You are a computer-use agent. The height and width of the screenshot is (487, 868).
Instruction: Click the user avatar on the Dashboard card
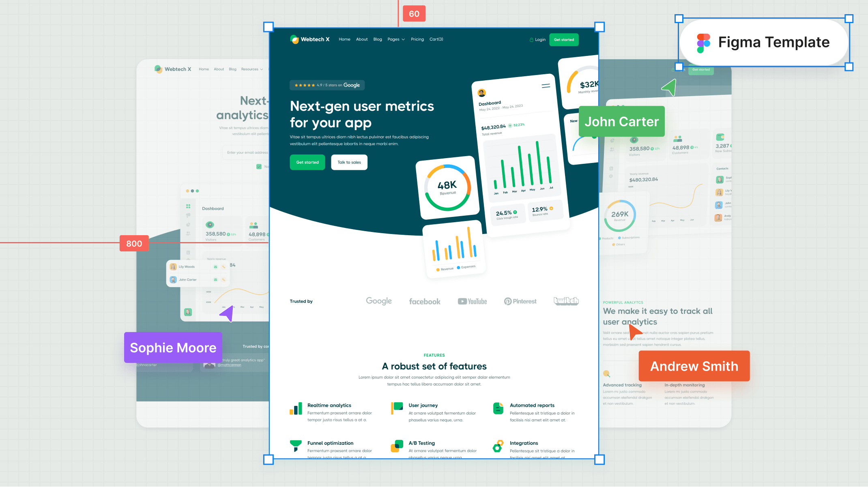pyautogui.click(x=482, y=93)
